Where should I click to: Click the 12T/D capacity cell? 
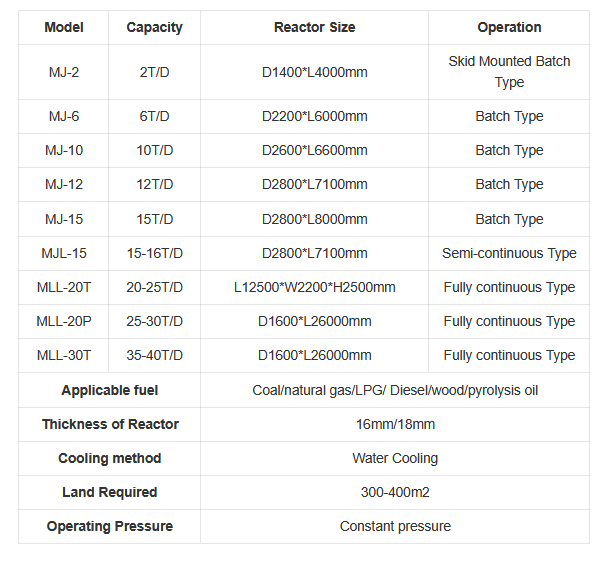tap(155, 184)
